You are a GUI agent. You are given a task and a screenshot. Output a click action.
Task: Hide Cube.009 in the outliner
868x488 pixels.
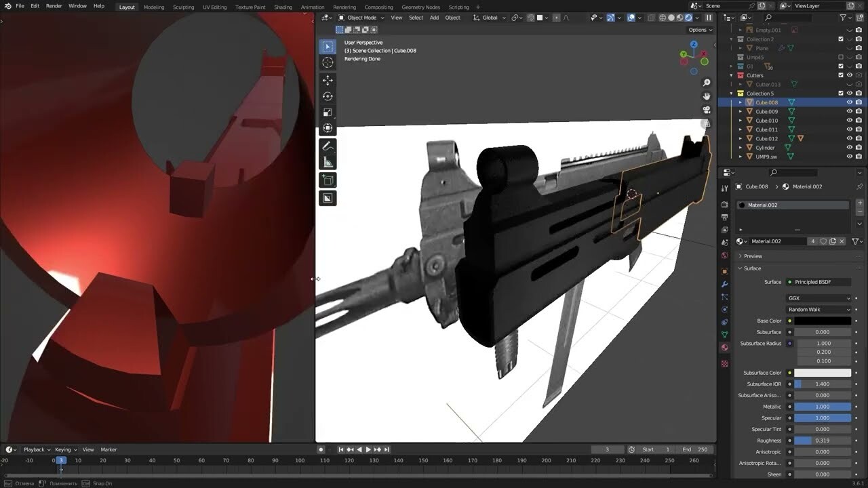[x=850, y=111]
